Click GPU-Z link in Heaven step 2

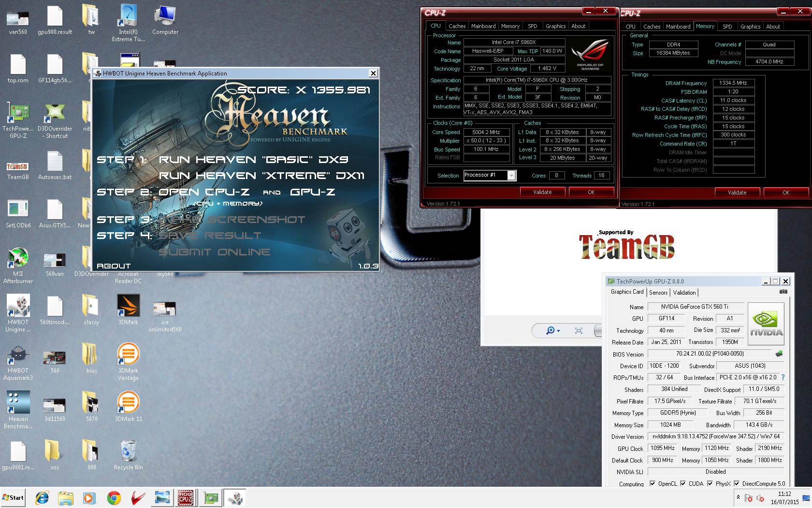click(312, 192)
